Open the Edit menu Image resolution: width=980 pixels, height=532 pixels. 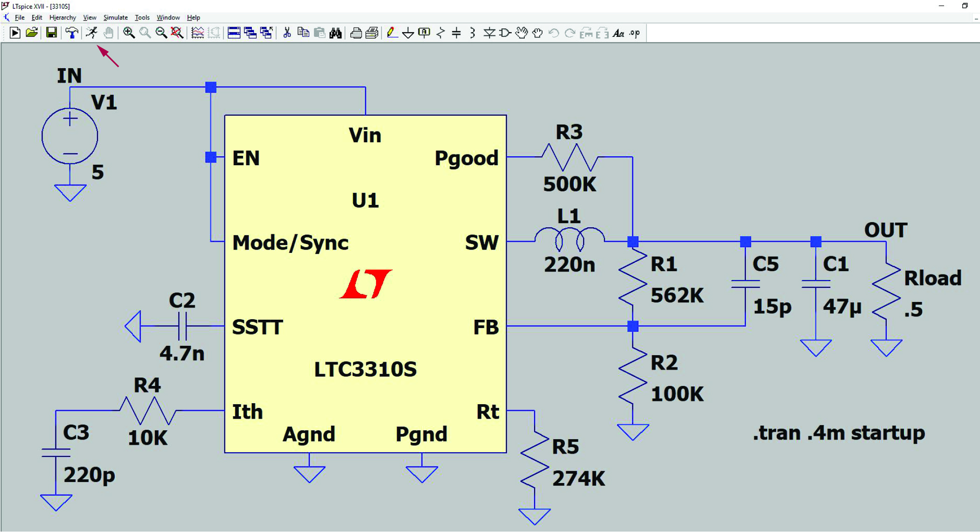pyautogui.click(x=37, y=17)
